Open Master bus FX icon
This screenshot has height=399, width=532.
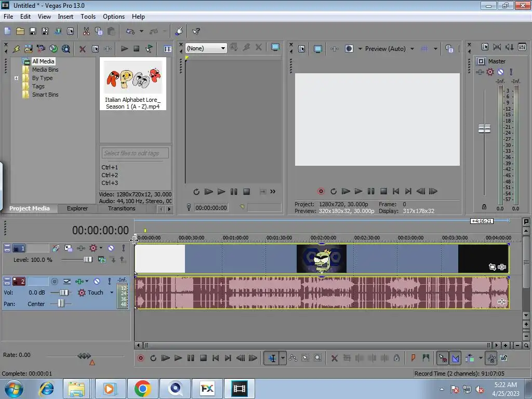(480, 72)
